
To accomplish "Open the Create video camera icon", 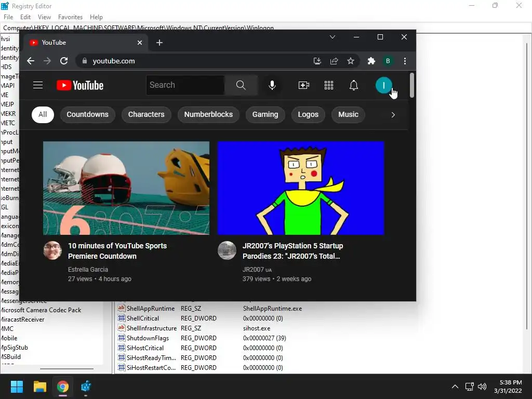I will (303, 85).
